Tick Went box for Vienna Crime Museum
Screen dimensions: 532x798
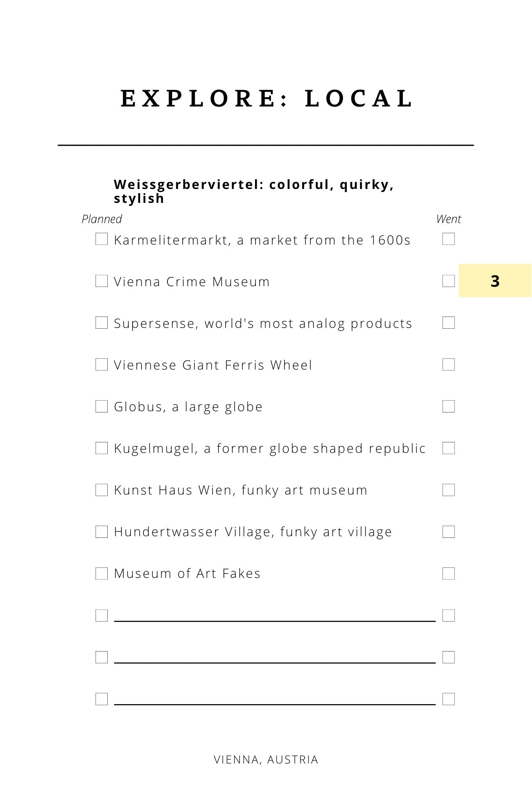[x=449, y=281]
